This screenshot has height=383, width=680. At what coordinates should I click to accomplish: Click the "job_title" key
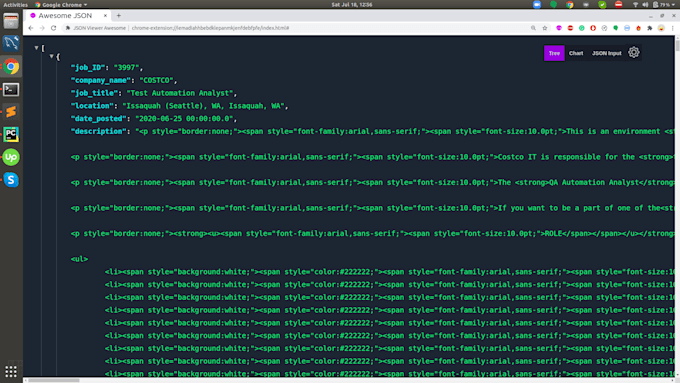point(95,93)
